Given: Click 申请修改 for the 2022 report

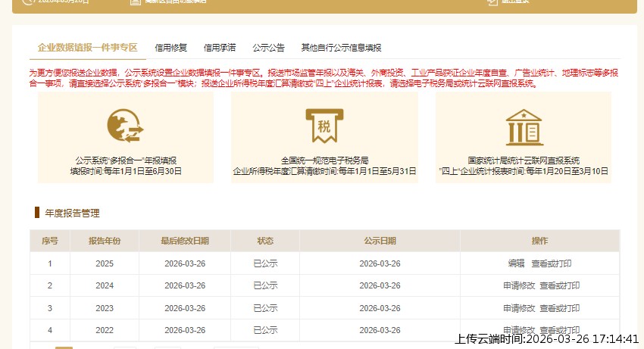Looking at the screenshot, I should click(519, 330).
